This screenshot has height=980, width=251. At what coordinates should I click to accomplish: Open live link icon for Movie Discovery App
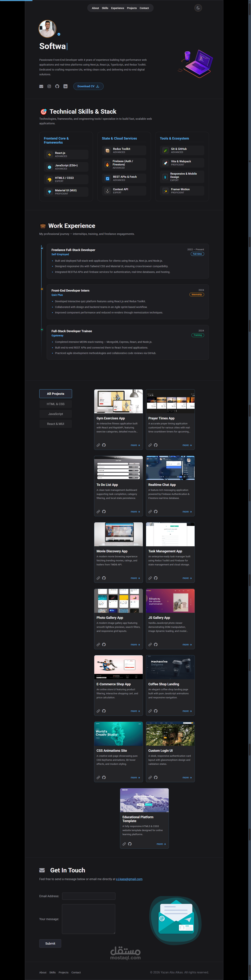click(98, 578)
